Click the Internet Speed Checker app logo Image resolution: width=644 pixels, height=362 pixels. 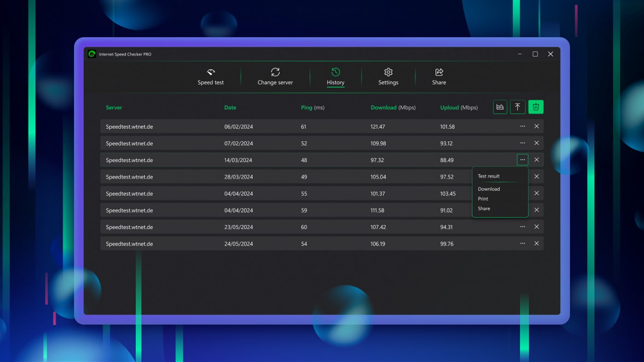click(92, 54)
